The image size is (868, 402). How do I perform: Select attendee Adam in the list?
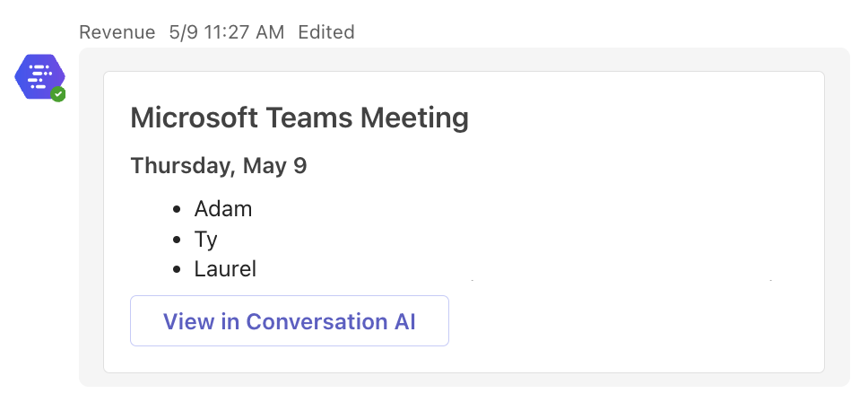(x=223, y=210)
